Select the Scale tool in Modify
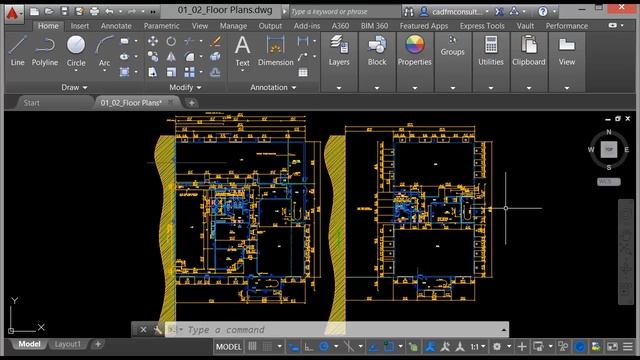640x360 pixels. click(171, 72)
